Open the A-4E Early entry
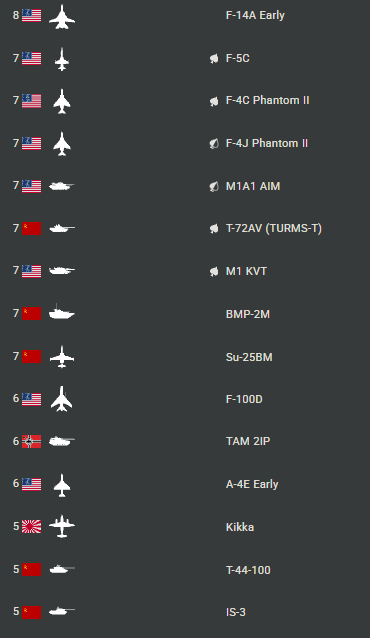The height and width of the screenshot is (638, 370). point(252,484)
